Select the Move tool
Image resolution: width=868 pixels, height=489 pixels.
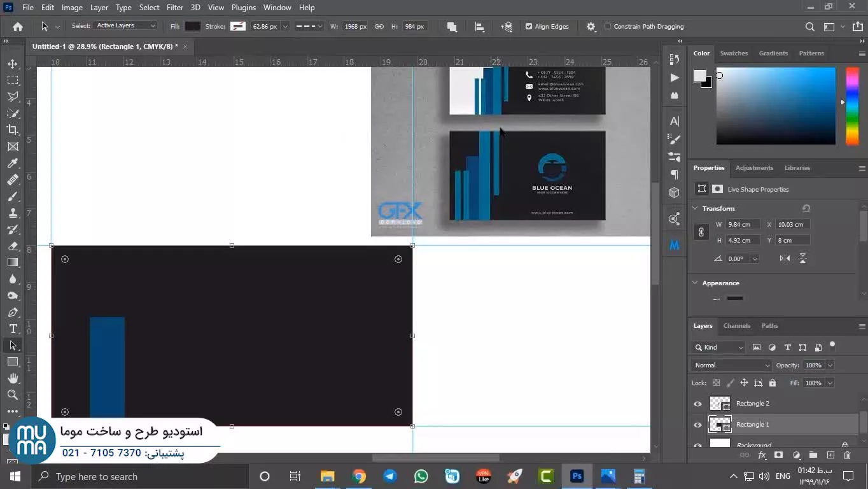13,64
